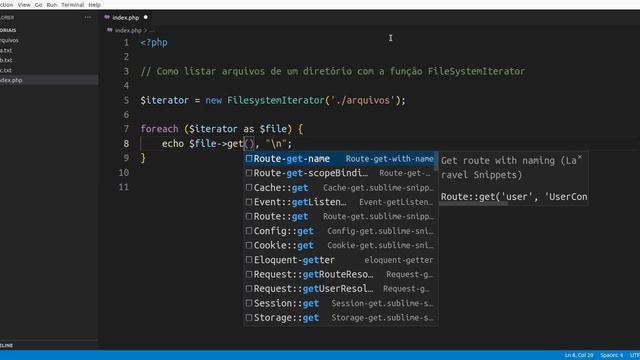Click snippet icon beside Session::get
The width and height of the screenshot is (640, 360).
(x=249, y=303)
